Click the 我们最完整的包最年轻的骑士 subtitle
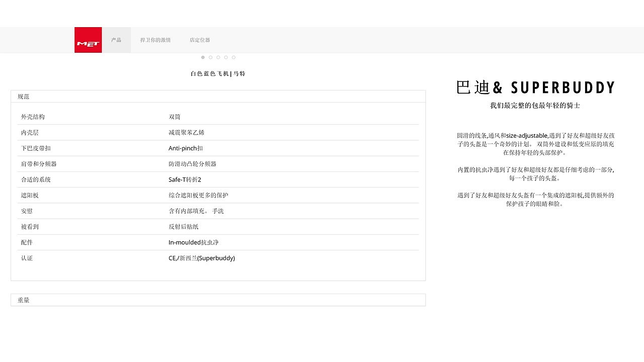Image resolution: width=644 pixels, height=362 pixels. pos(535,106)
